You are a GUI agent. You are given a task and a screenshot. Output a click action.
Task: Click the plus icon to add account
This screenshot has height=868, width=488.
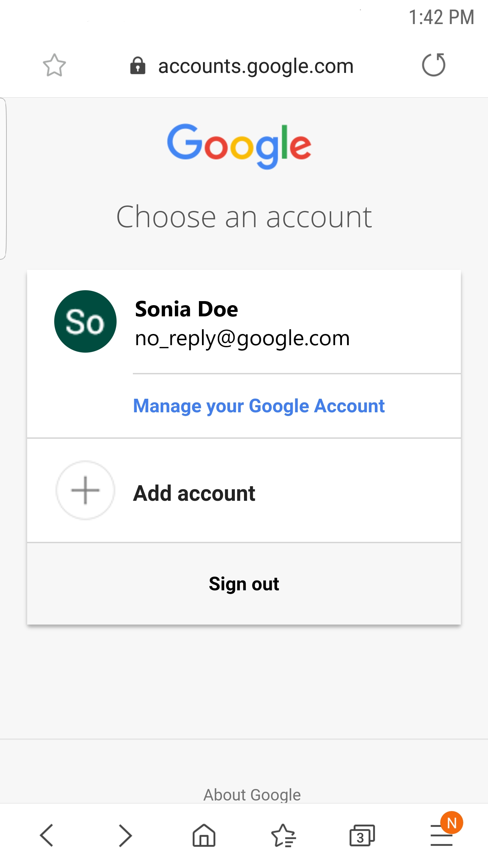pos(85,490)
